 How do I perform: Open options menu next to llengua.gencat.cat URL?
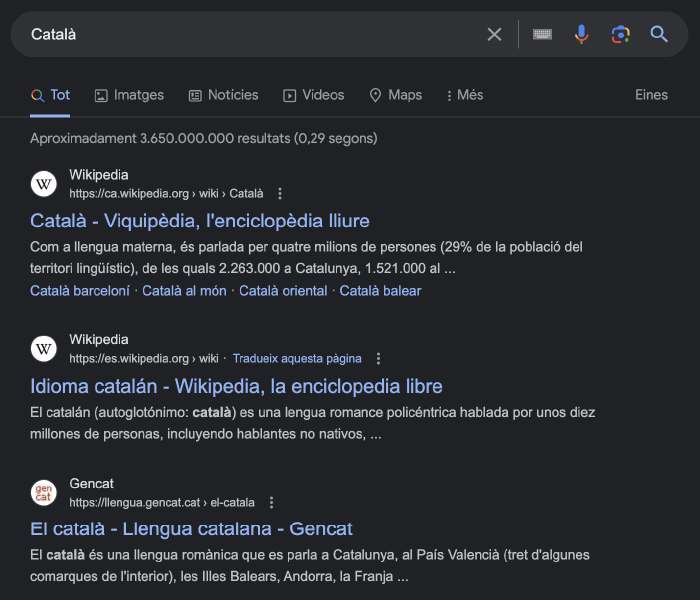(271, 503)
